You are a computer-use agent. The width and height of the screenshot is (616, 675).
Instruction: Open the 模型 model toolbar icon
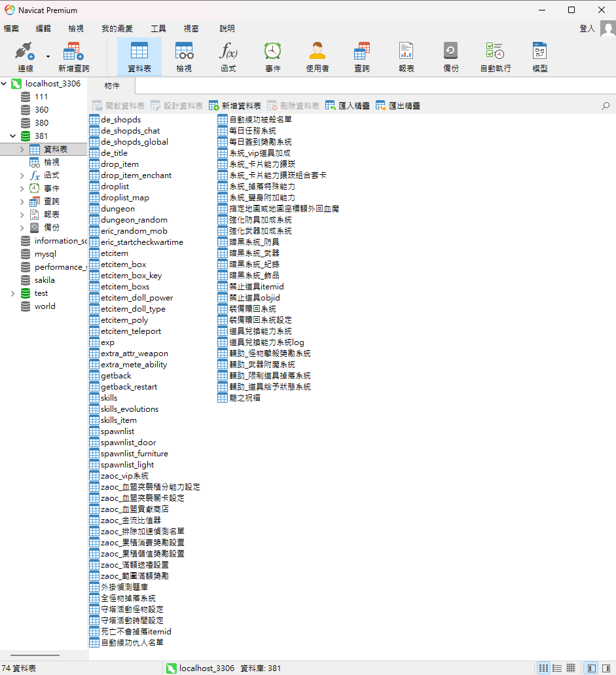540,57
